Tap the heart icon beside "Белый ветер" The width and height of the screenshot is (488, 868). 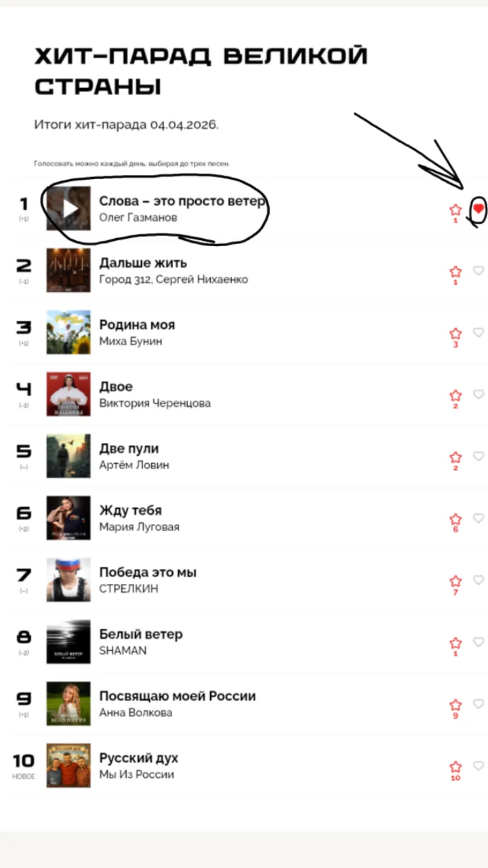pos(479,642)
